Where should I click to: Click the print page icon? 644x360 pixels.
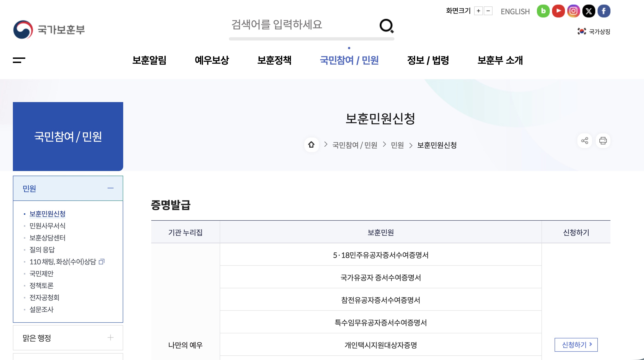point(603,140)
